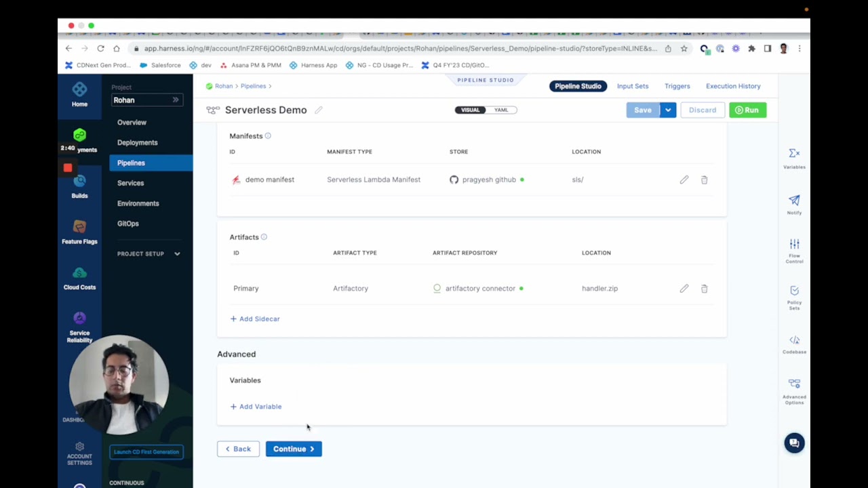Save the pipeline

click(x=643, y=110)
